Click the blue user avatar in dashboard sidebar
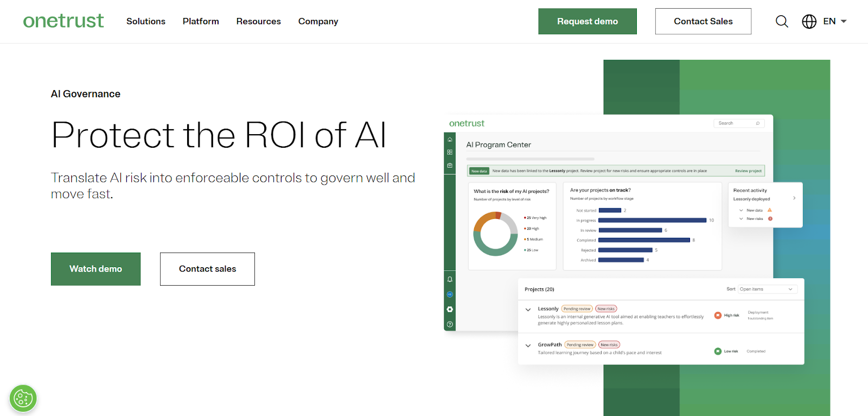868x416 pixels. [450, 294]
